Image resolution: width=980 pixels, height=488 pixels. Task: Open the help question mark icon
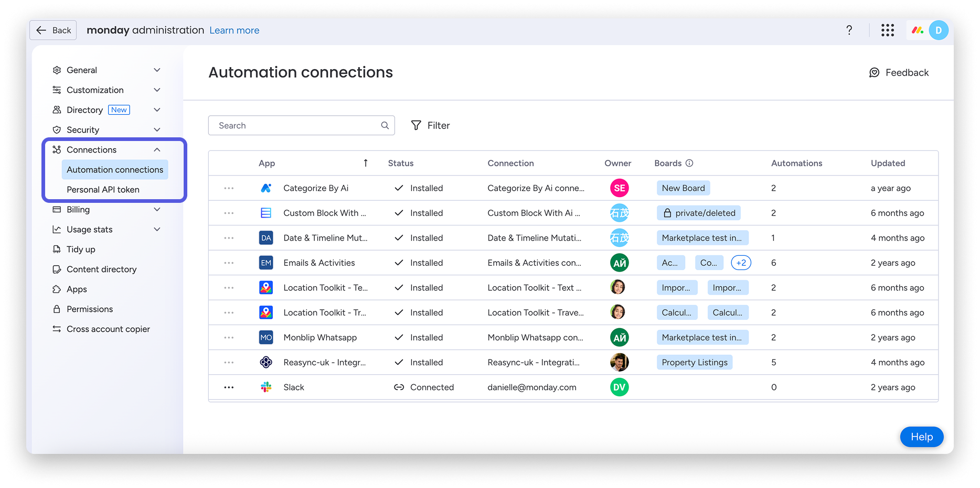(x=849, y=30)
